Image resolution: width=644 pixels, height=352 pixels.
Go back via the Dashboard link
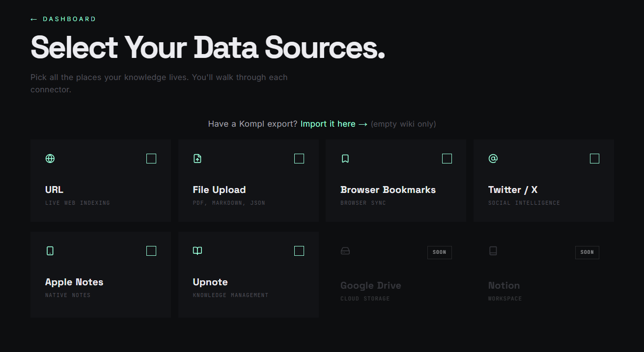click(63, 19)
